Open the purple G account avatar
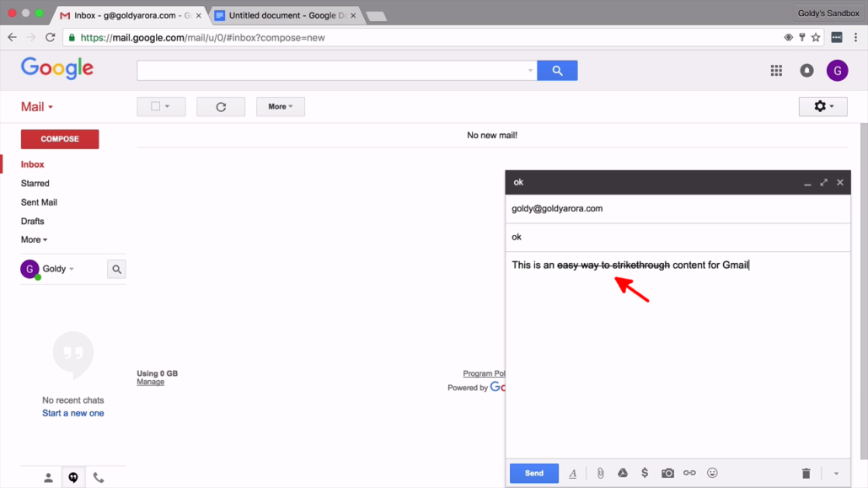 (837, 70)
